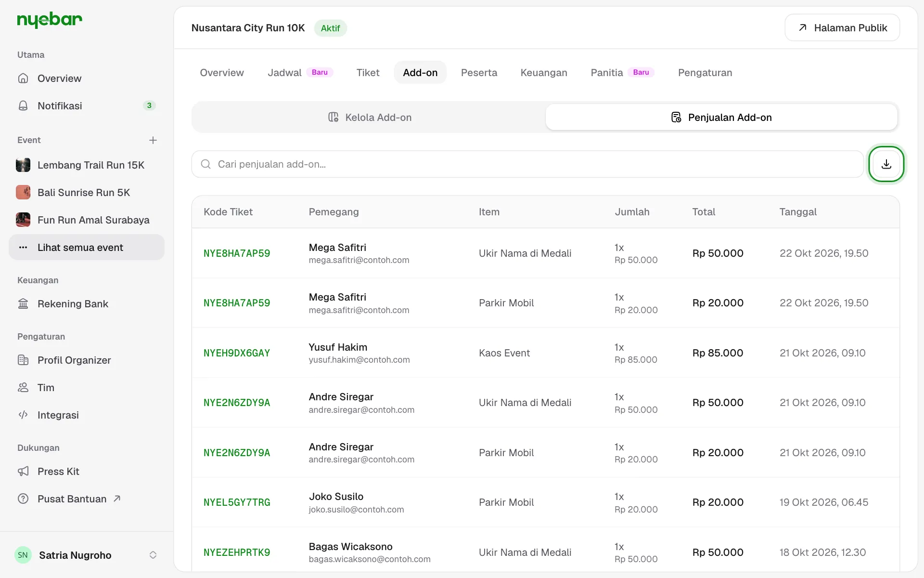Screen dimensions: 924x578
Task: Select the Penjualan Add-on view
Action: click(x=721, y=117)
